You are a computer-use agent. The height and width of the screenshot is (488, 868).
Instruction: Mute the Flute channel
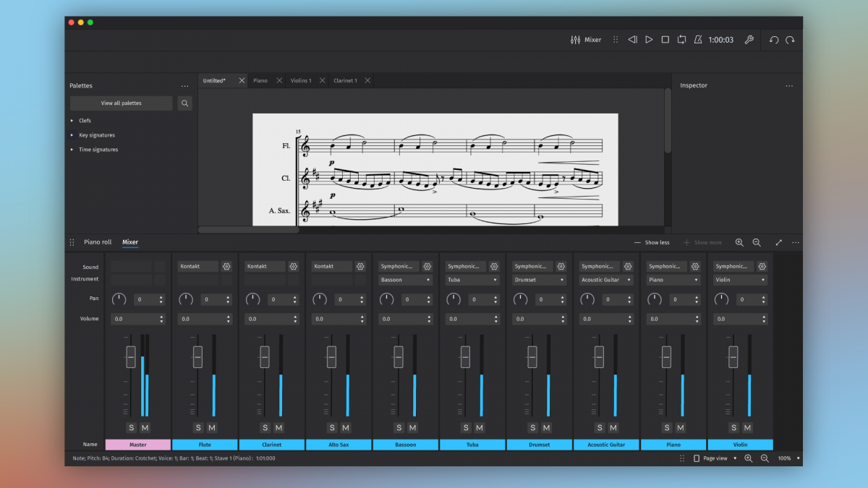click(212, 428)
